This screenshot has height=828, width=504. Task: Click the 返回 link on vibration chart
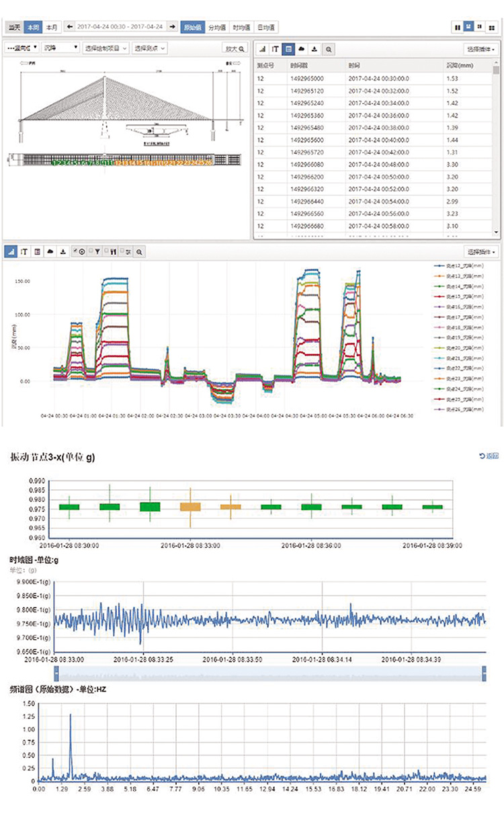[x=489, y=456]
